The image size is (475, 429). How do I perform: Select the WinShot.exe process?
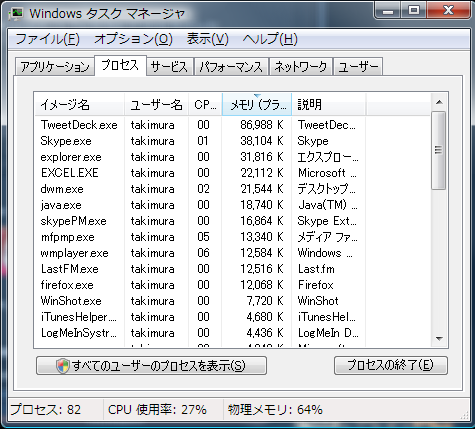[232, 301]
